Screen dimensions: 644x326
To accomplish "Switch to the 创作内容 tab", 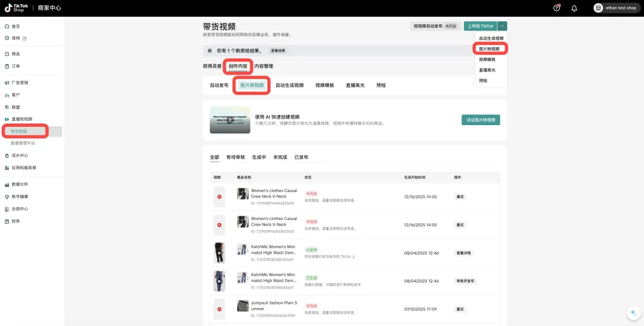I will pyautogui.click(x=238, y=66).
